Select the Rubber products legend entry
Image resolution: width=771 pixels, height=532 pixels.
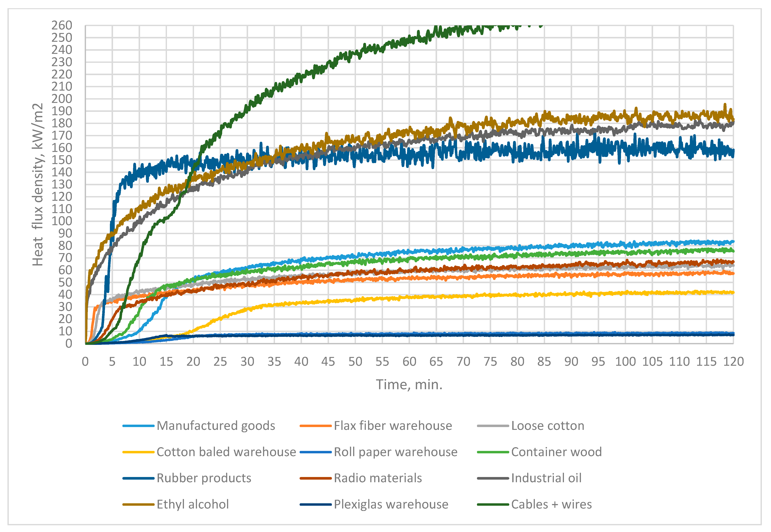204,478
